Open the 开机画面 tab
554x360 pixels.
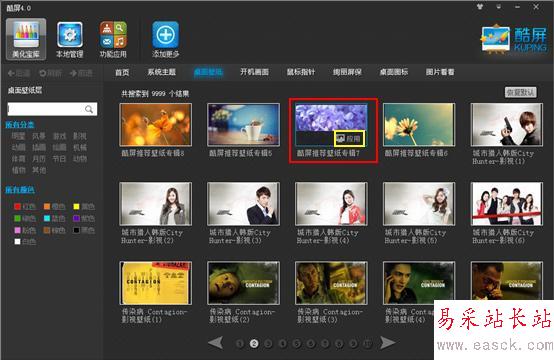(x=254, y=72)
